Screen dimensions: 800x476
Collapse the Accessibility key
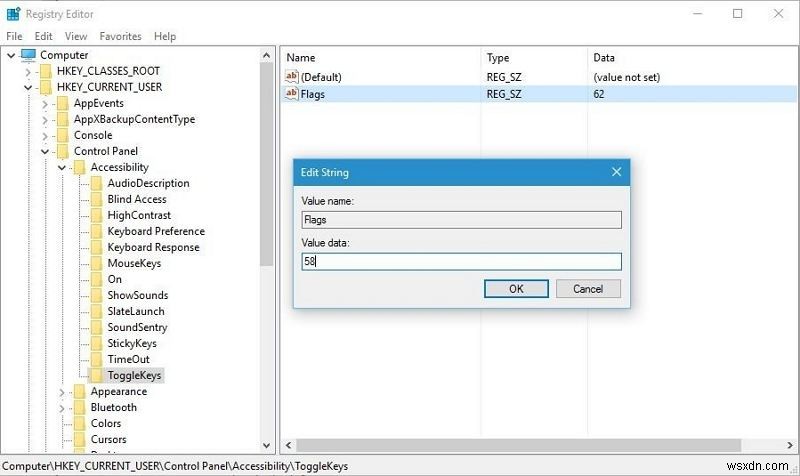[x=62, y=168]
